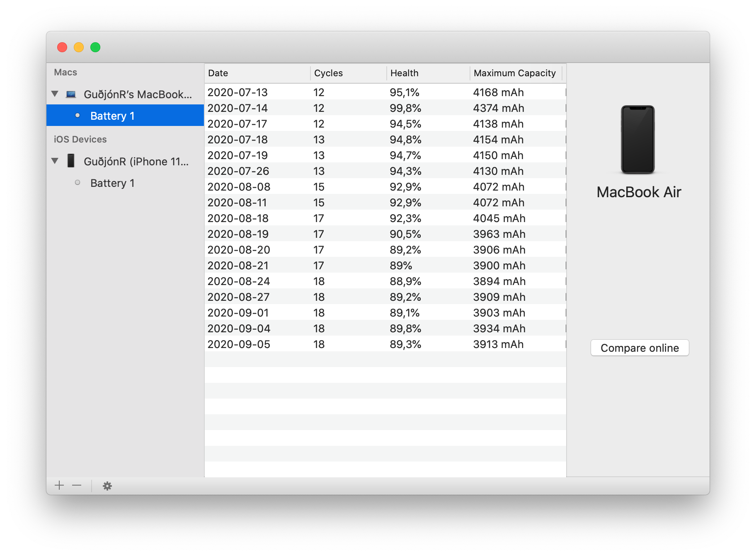Select the status dot beside MacBook's Battery 1

click(79, 116)
